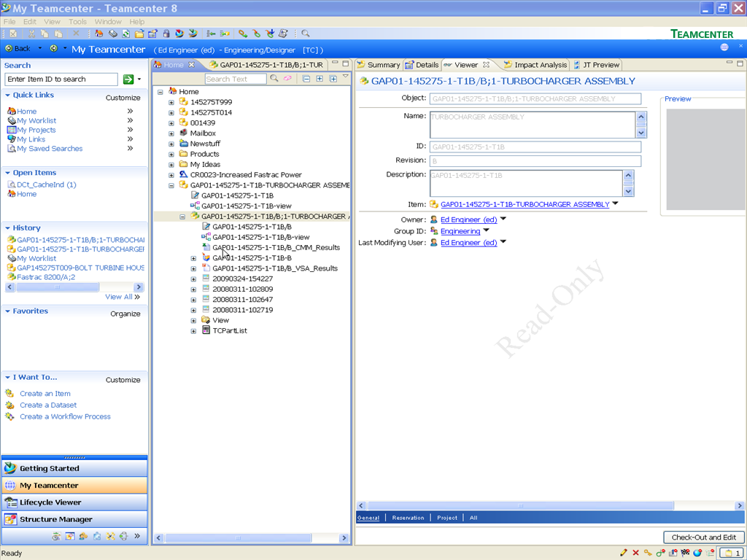
Task: Open the Window menu
Action: point(108,21)
